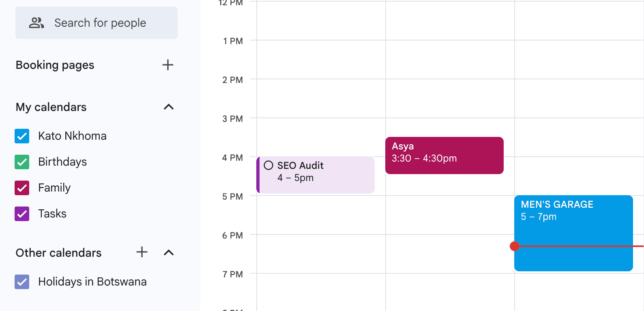
Task: Click the 7 PM time label
Action: click(x=232, y=274)
